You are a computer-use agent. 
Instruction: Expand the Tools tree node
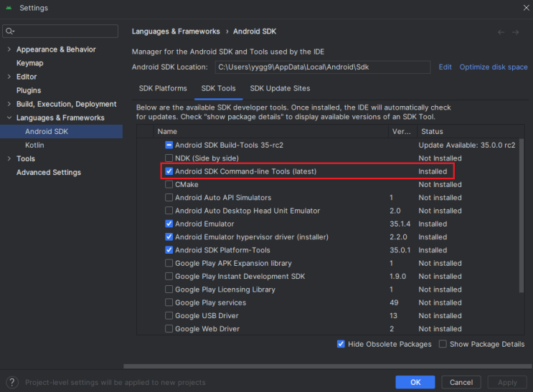click(x=9, y=158)
